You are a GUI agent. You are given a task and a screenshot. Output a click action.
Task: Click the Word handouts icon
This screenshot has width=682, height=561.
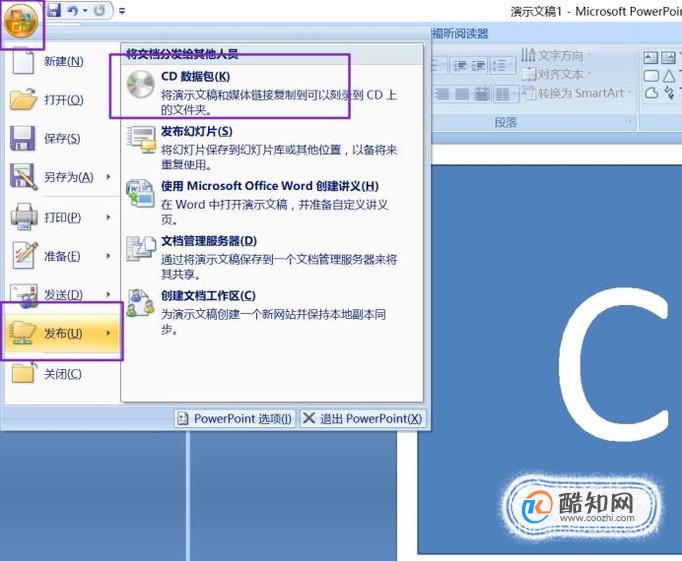(x=140, y=194)
